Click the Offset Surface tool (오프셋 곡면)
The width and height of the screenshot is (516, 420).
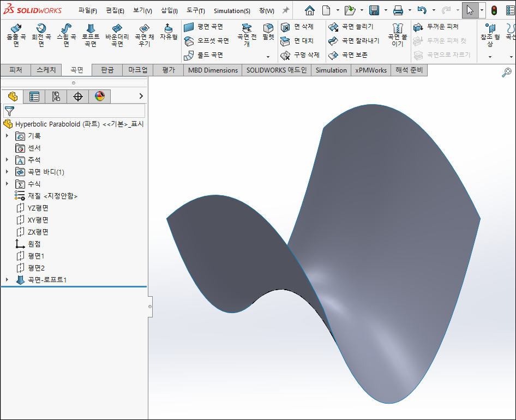click(x=206, y=41)
